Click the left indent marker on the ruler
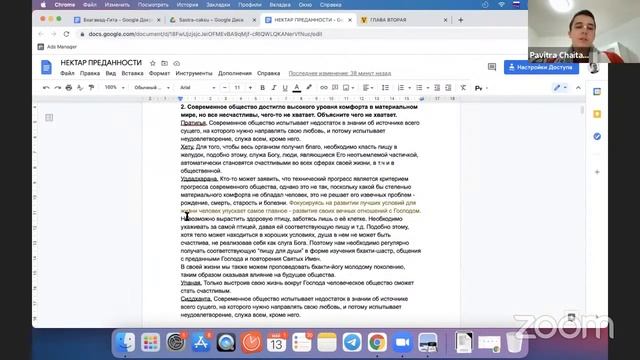 coord(180,99)
